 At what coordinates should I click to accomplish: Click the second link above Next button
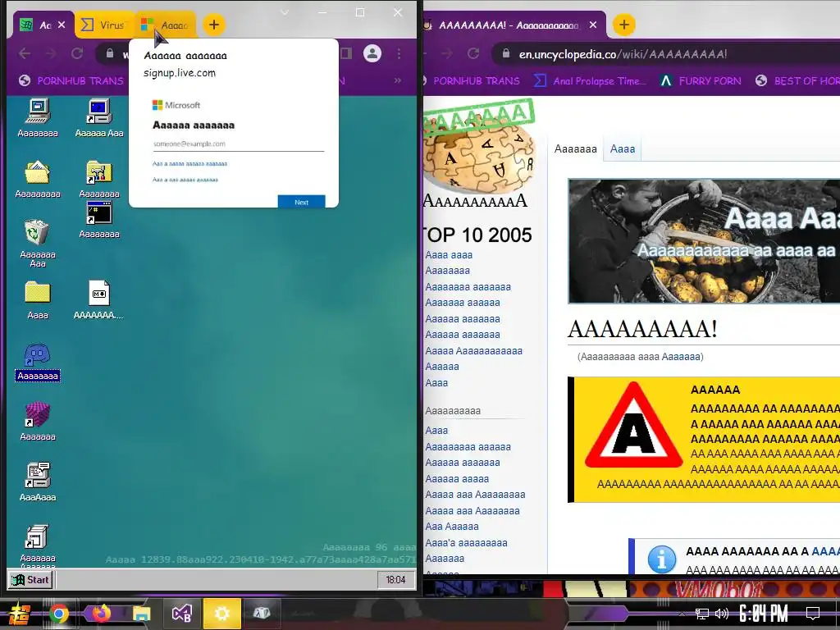pos(185,180)
